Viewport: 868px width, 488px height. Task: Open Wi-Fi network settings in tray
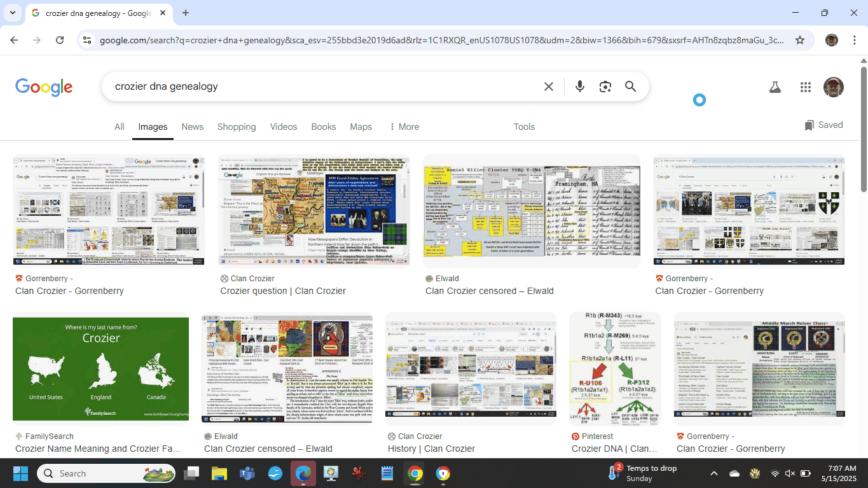coord(775,473)
